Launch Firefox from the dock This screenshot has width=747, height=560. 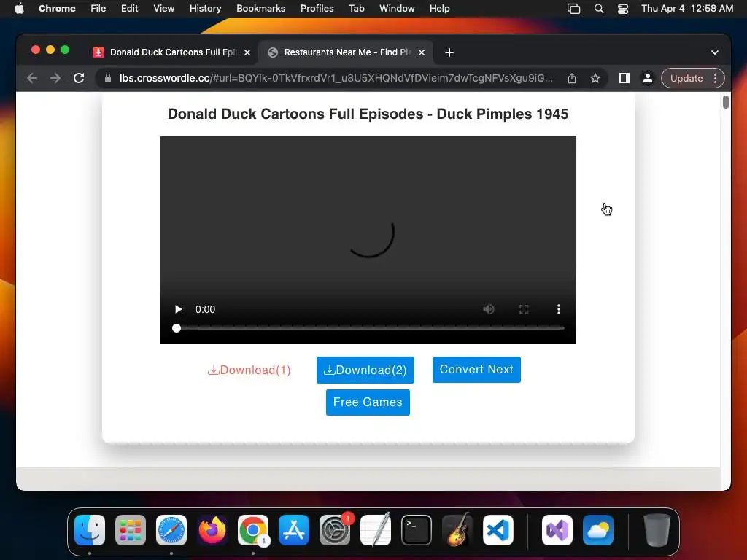click(212, 530)
